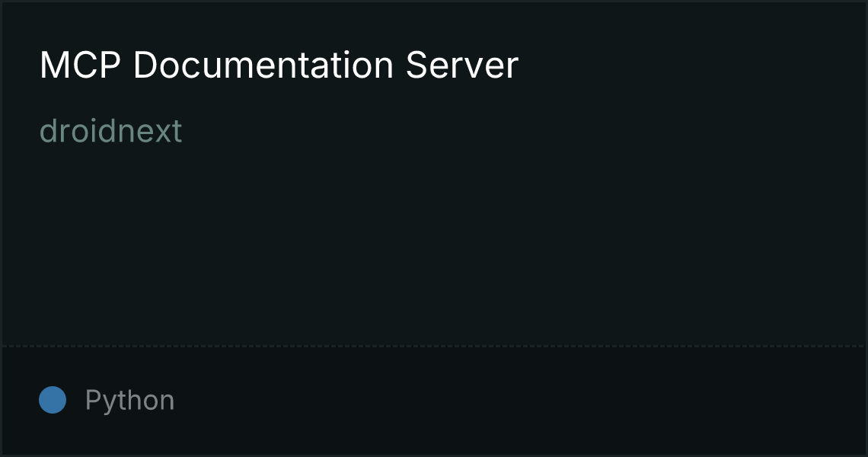Open the droidnext author profile link
The height and width of the screenshot is (457, 868).
point(110,131)
